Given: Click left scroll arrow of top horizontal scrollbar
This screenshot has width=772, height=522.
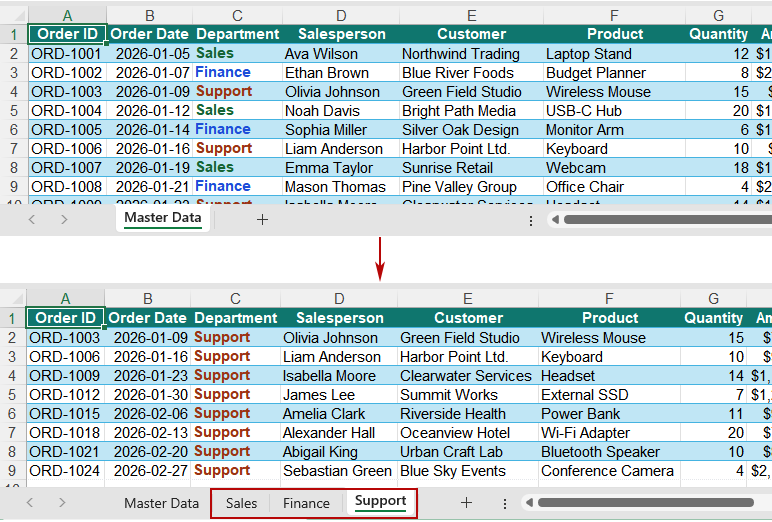Looking at the screenshot, I should (555, 220).
